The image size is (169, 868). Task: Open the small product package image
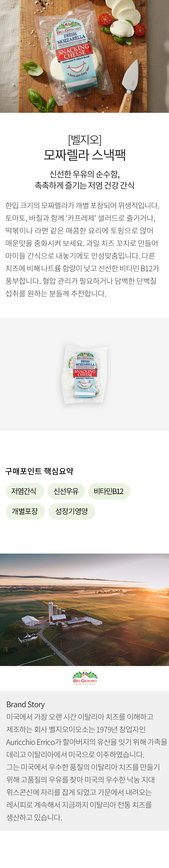coord(85,374)
